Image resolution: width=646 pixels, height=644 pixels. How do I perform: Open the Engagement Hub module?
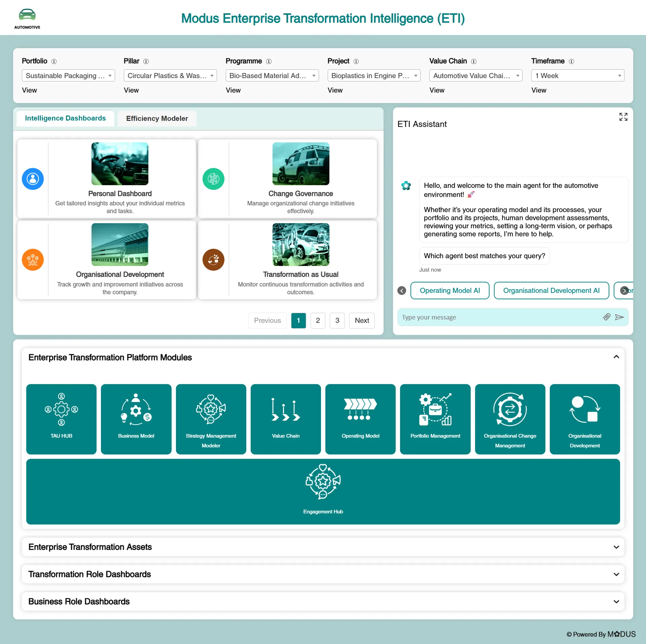coord(323,492)
